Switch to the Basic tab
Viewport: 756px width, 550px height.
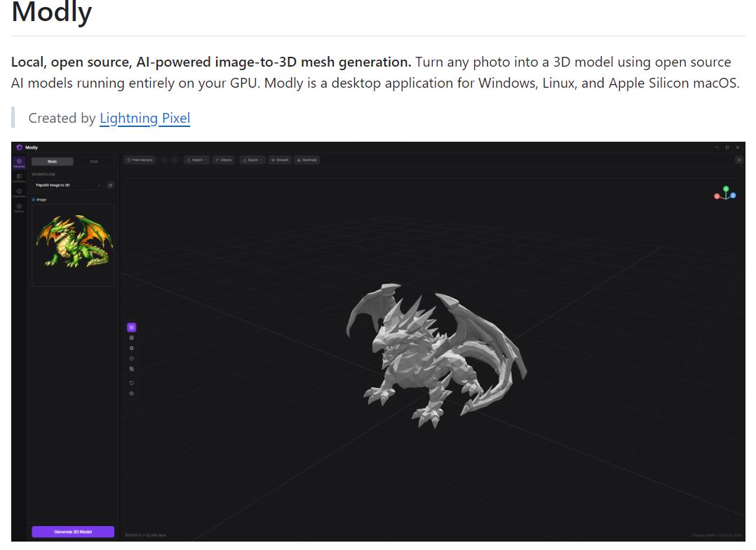click(52, 161)
